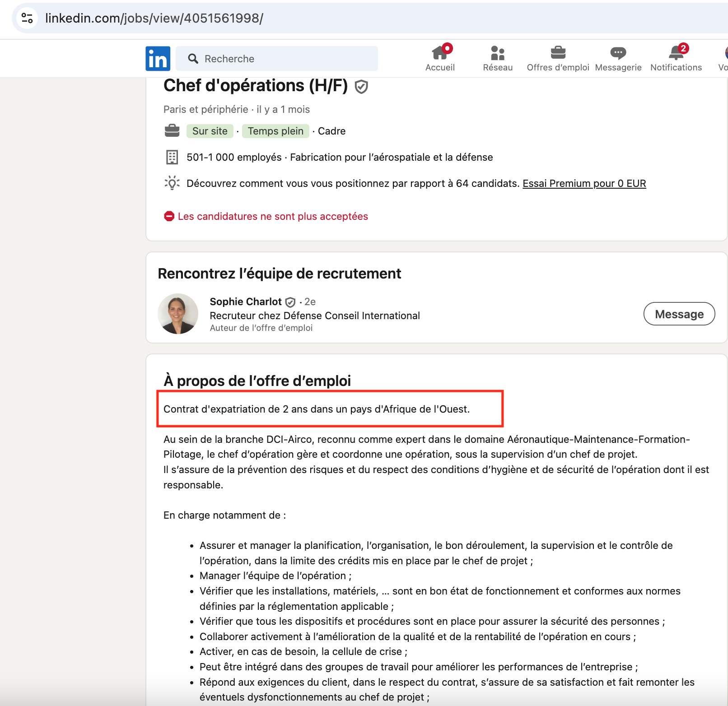Image resolution: width=728 pixels, height=706 pixels.
Task: Click the Temps plein tag
Action: tap(275, 131)
